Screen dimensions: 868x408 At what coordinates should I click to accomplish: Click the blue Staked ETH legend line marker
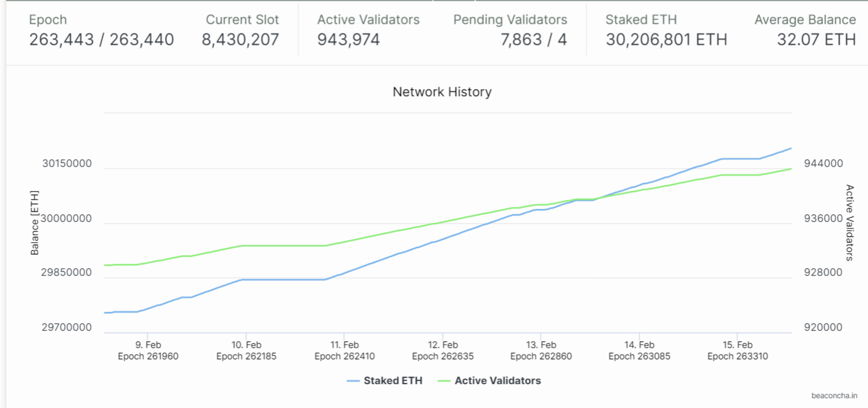353,381
